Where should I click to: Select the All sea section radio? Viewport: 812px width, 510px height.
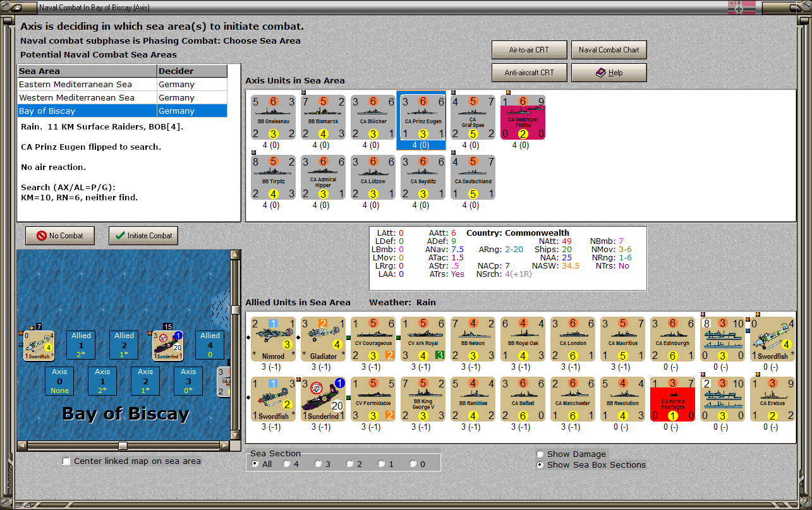255,464
